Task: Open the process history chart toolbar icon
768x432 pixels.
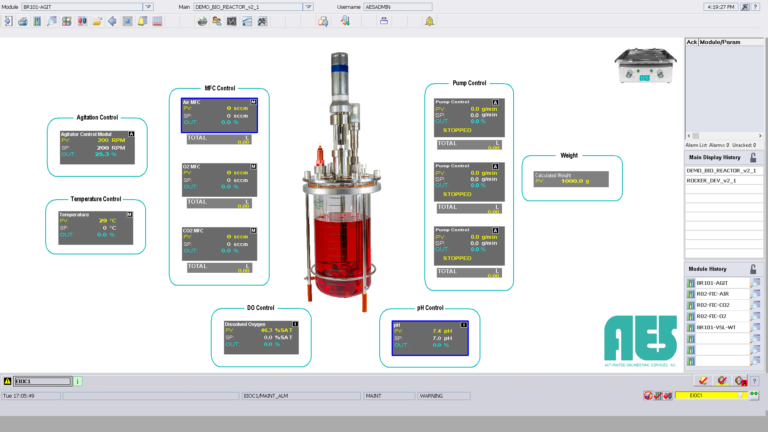Action: 247,21
